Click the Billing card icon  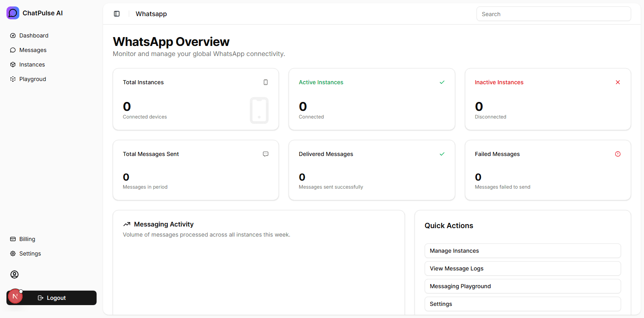tap(13, 239)
